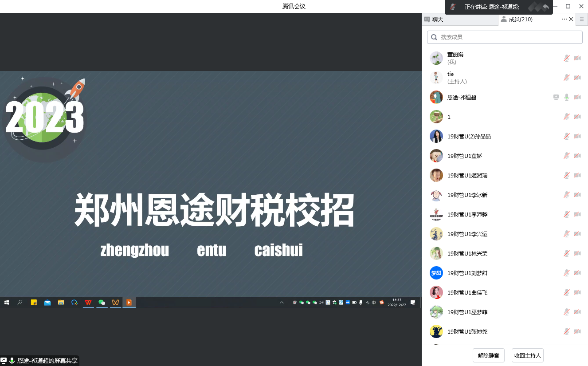Close the 成员 members tab
588x366 pixels.
click(571, 19)
